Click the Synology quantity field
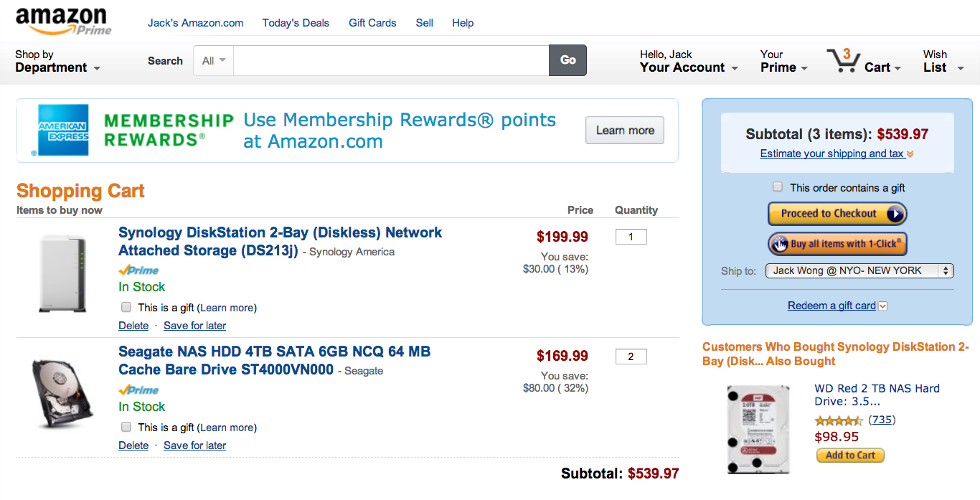This screenshot has height=500, width=980. point(631,237)
